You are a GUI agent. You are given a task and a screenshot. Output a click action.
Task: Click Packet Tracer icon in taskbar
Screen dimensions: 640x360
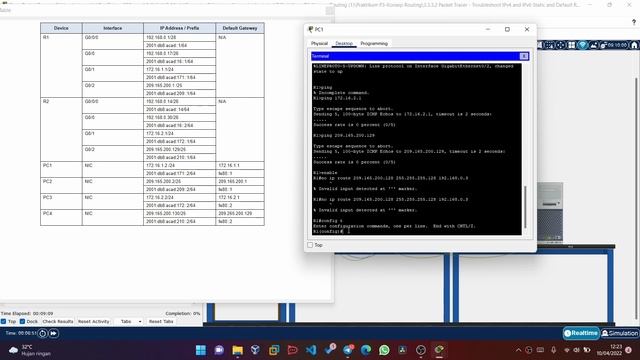(x=439, y=350)
